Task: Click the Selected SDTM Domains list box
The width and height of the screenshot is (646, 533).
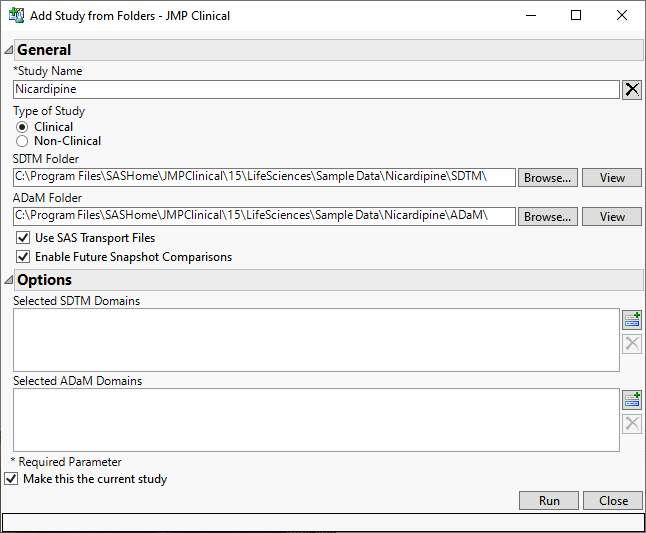Action: point(316,340)
